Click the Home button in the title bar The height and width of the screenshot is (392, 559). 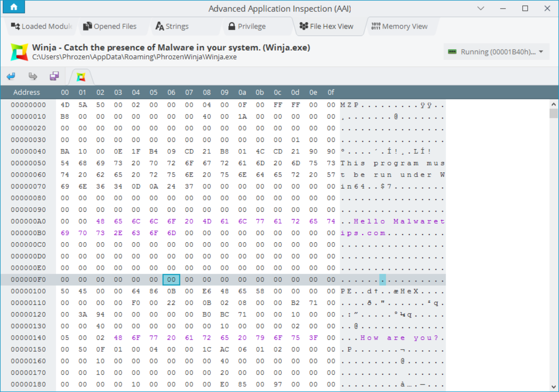point(14,7)
